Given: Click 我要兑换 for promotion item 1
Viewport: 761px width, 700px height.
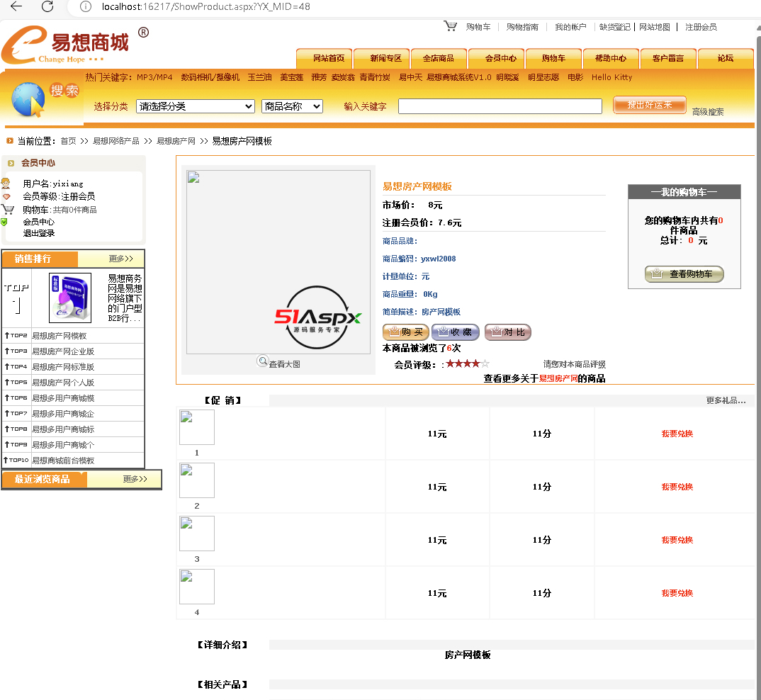Looking at the screenshot, I should [677, 434].
